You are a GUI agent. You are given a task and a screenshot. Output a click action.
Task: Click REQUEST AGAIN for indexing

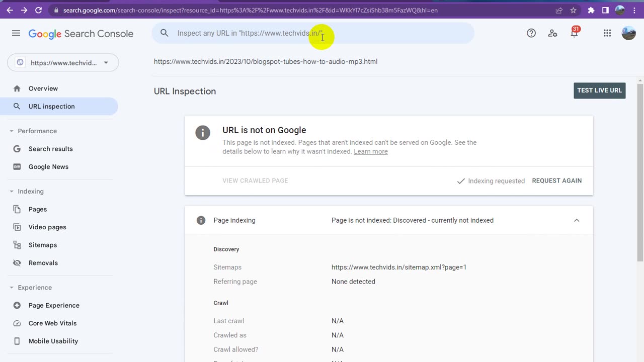pyautogui.click(x=557, y=180)
